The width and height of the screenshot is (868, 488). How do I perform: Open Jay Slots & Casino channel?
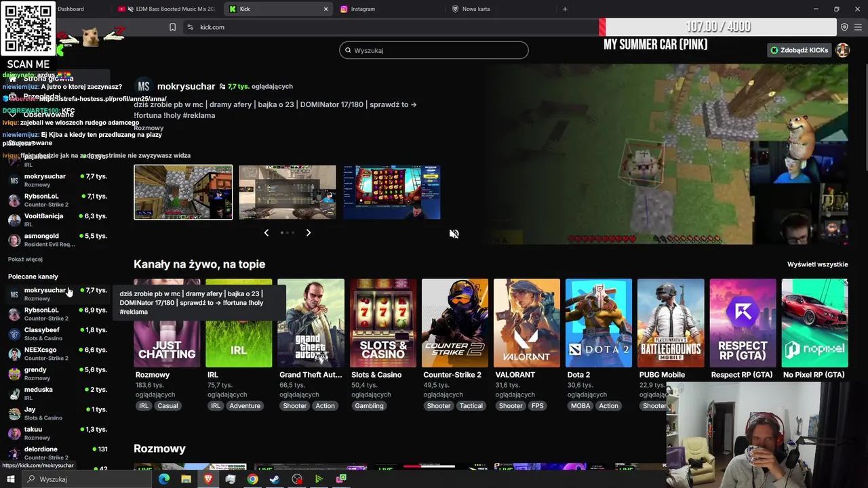(58, 413)
